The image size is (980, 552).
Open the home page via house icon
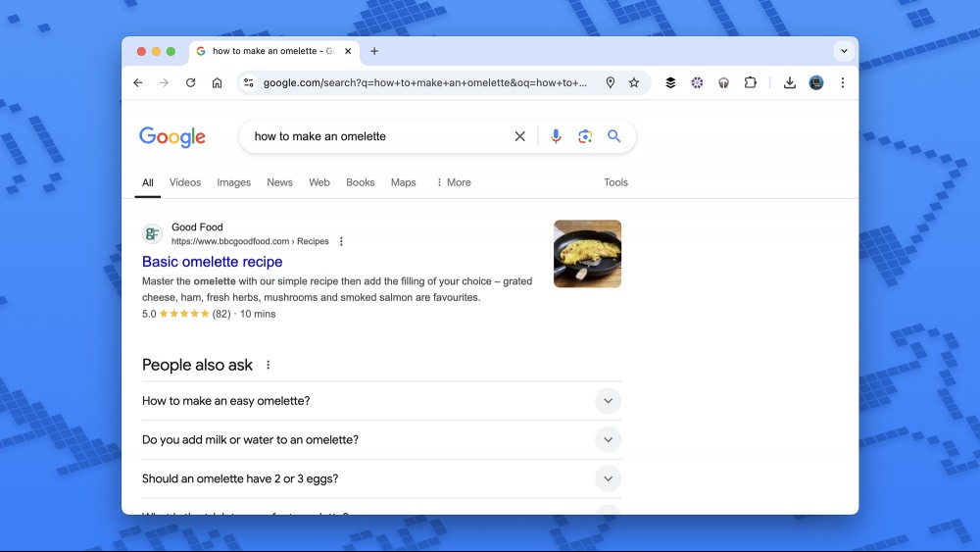217,82
